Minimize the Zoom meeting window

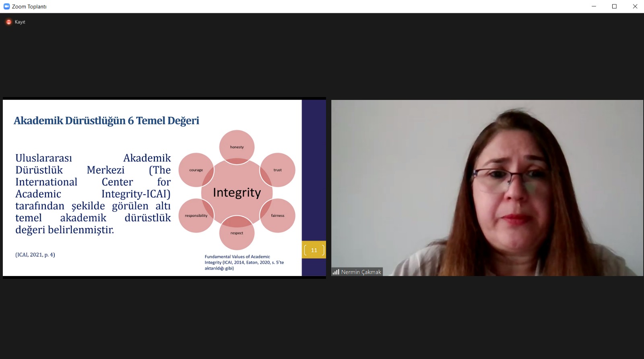(x=594, y=6)
